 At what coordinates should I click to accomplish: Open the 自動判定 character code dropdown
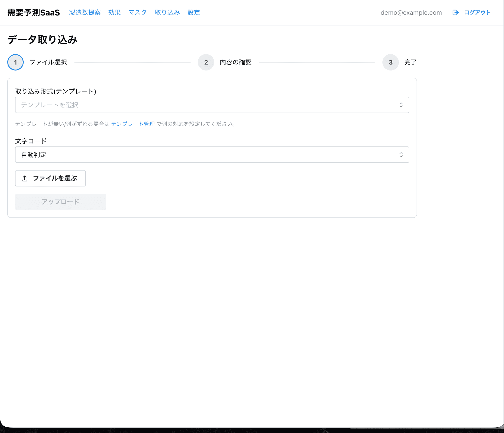(212, 155)
